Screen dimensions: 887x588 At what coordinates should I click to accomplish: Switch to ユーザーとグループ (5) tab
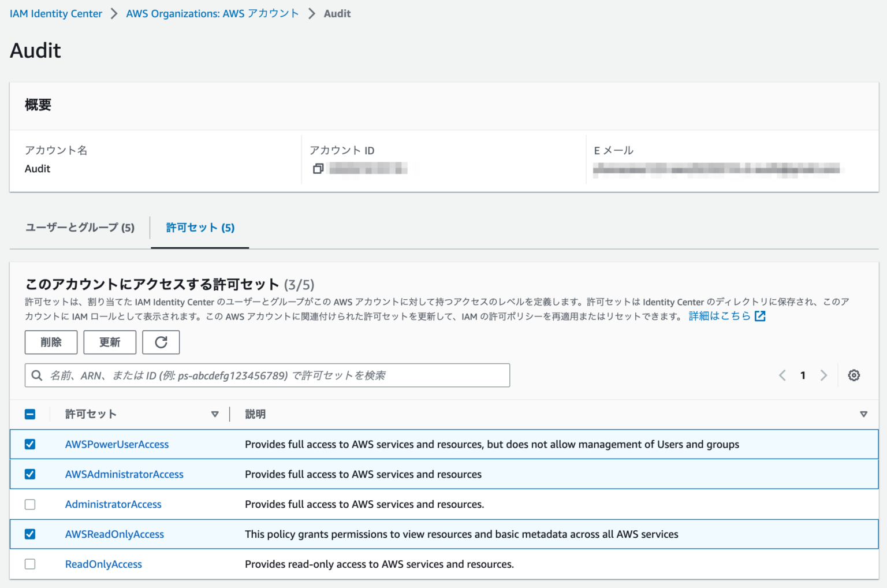[80, 228]
